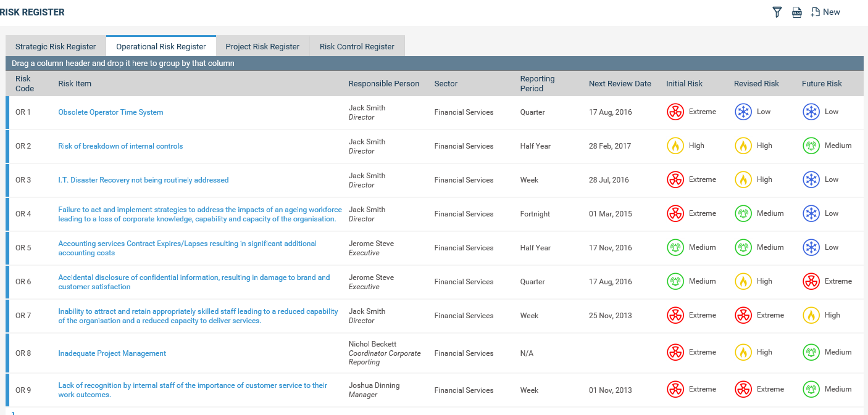The width and height of the screenshot is (868, 415).
Task: Open the 'Obsolete Operator Time System' risk item
Action: (x=111, y=112)
